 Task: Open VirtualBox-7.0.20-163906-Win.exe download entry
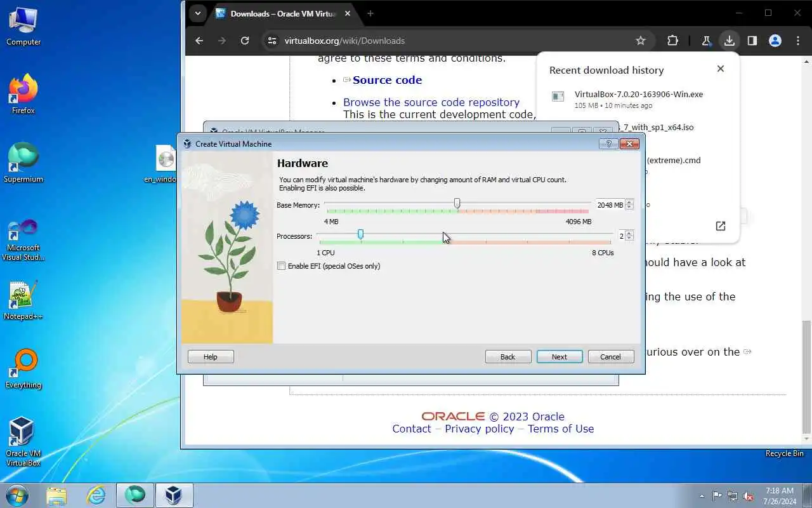click(638, 99)
